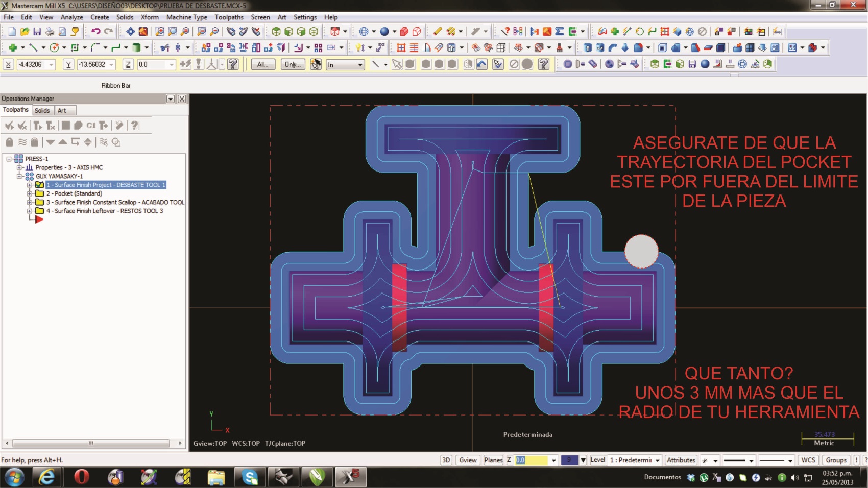868x488 pixels.
Task: Open the File menu
Action: pyautogui.click(x=9, y=17)
